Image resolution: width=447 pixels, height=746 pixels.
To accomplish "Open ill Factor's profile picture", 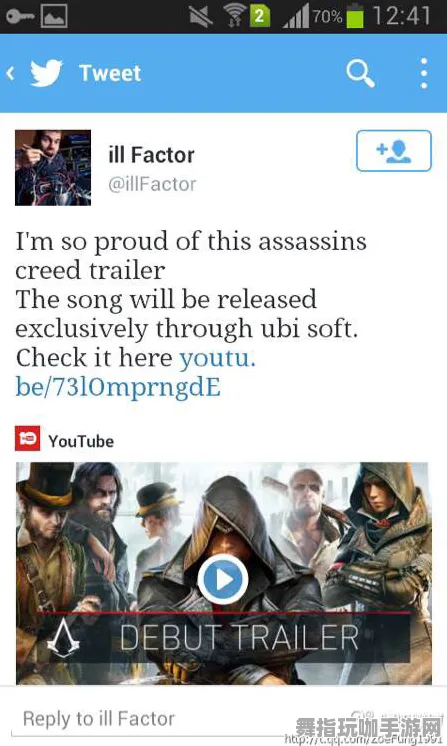I will click(53, 167).
